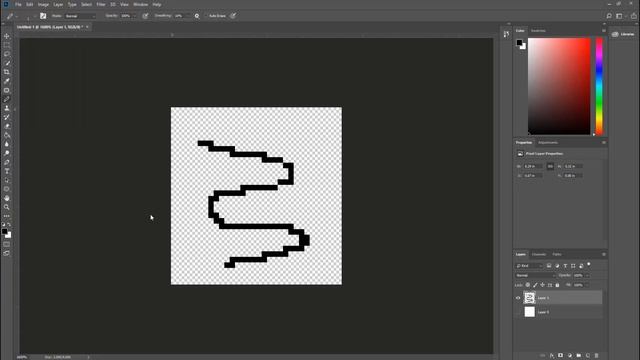The width and height of the screenshot is (640, 360).
Task: Toggle lock image pixels brush icon
Action: point(535,285)
